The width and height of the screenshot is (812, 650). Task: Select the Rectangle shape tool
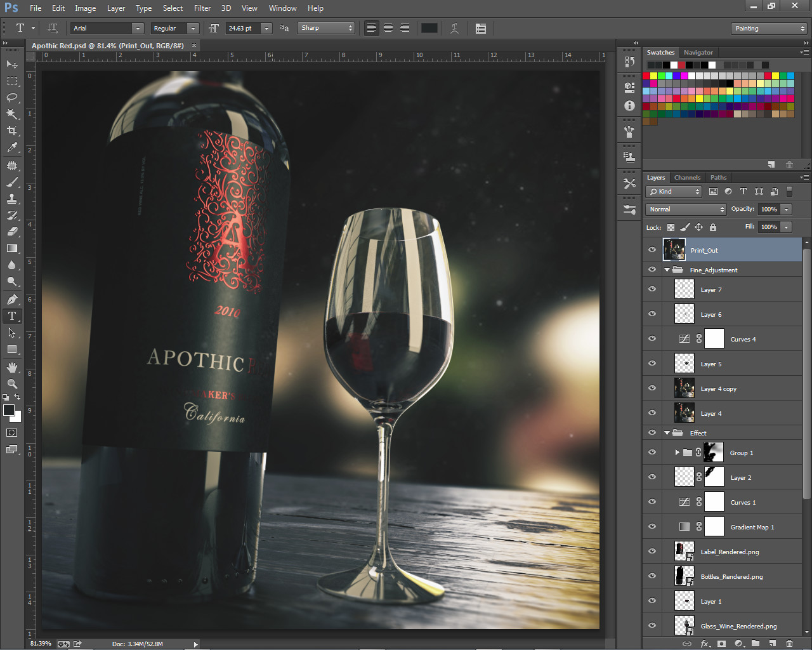coord(12,349)
